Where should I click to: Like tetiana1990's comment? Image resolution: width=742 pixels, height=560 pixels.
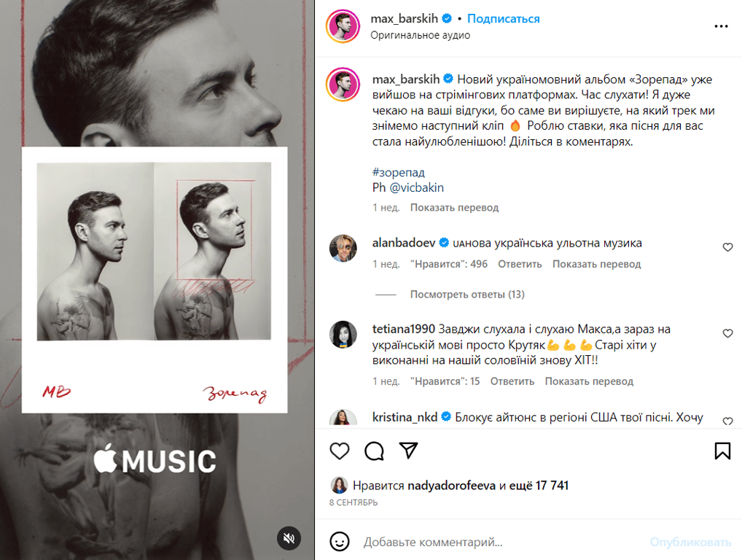point(727,333)
